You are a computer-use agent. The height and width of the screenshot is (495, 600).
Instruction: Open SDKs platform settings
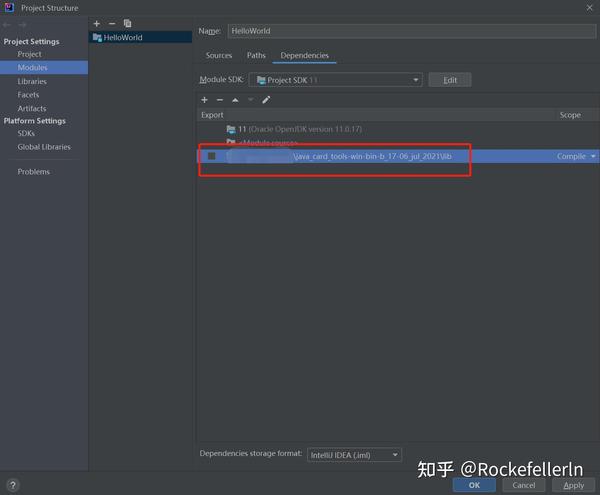26,134
